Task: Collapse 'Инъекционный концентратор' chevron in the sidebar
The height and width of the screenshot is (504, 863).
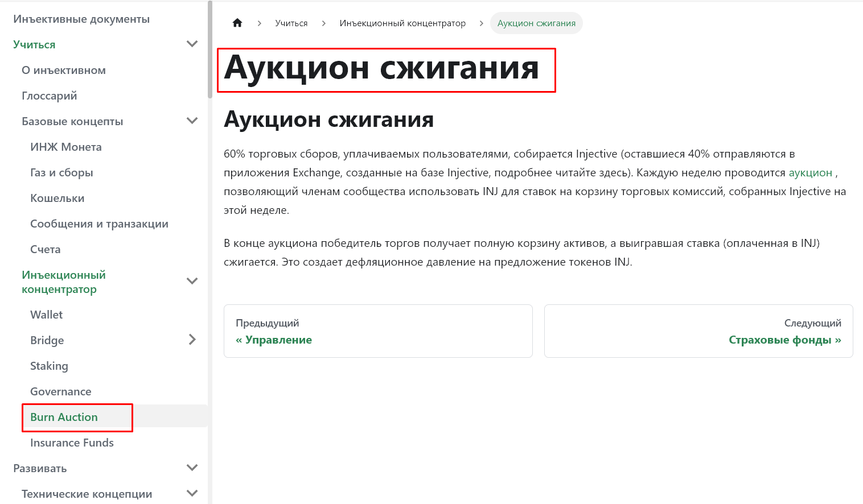Action: pyautogui.click(x=192, y=281)
